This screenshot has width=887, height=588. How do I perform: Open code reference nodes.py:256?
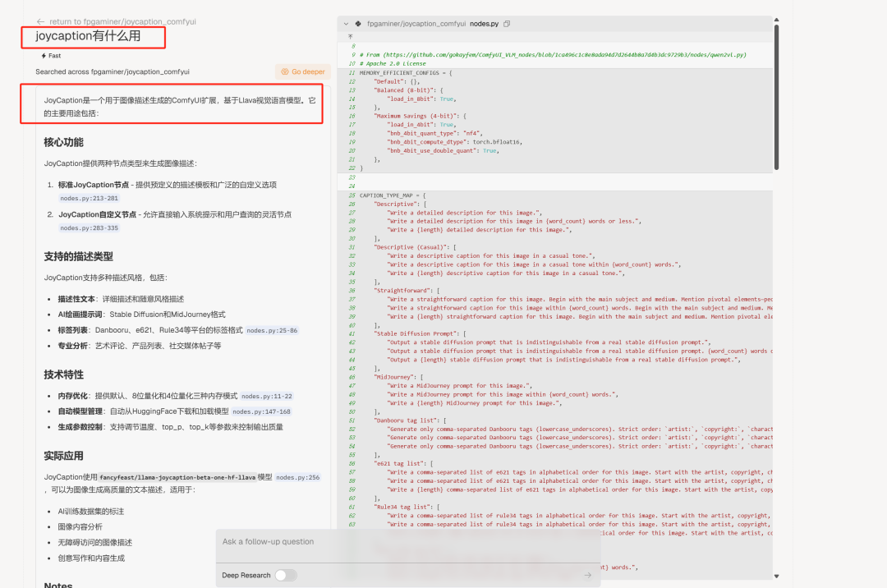pyautogui.click(x=298, y=477)
